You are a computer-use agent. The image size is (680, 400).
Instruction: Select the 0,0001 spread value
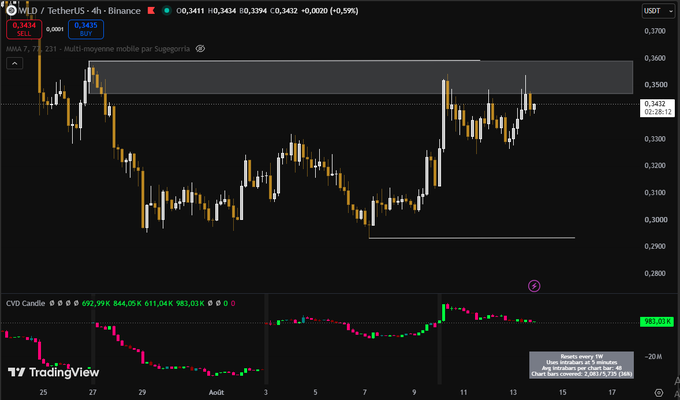55,29
